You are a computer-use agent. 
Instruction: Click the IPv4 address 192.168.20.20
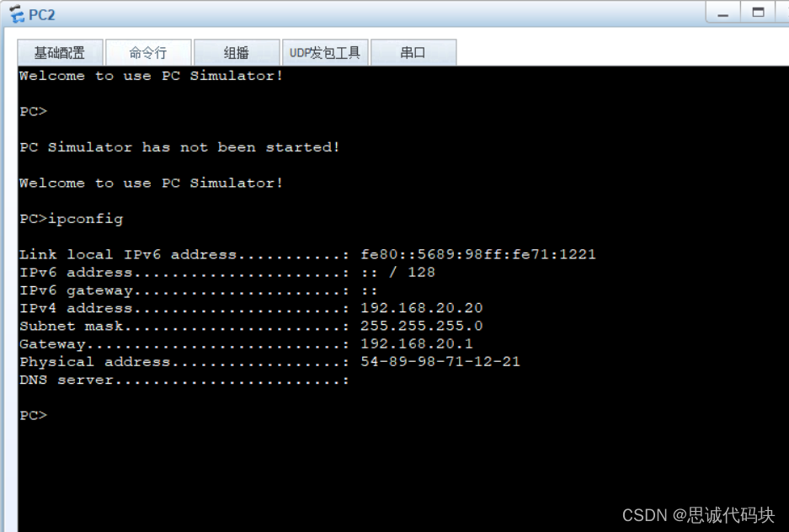pyautogui.click(x=421, y=308)
